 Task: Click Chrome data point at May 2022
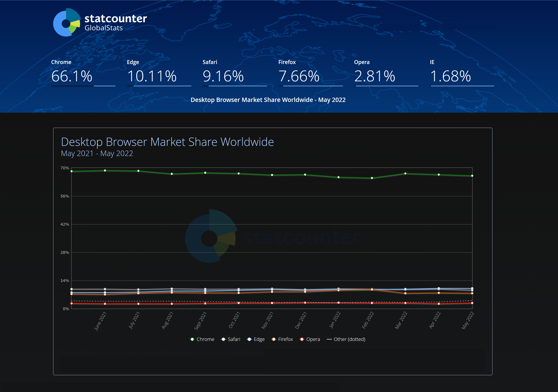point(472,176)
